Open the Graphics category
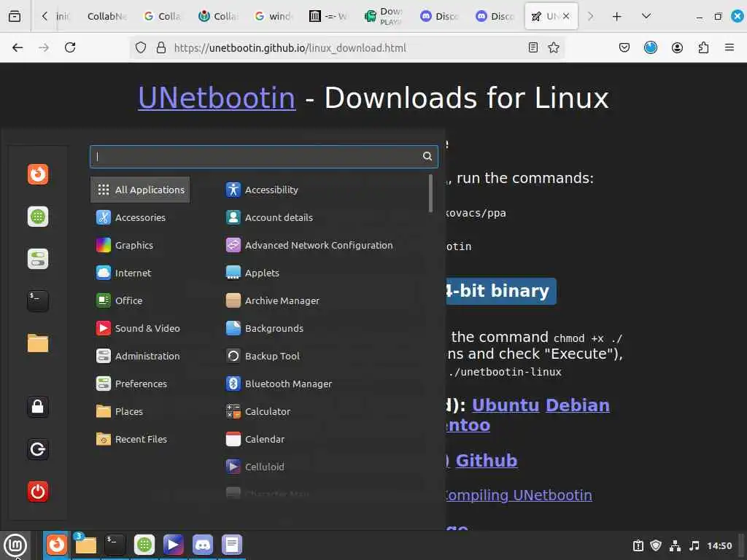The height and width of the screenshot is (560, 747). [x=140, y=245]
